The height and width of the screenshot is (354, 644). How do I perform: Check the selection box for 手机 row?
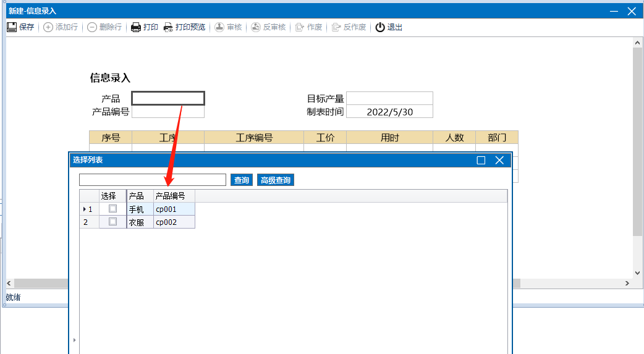tap(112, 209)
